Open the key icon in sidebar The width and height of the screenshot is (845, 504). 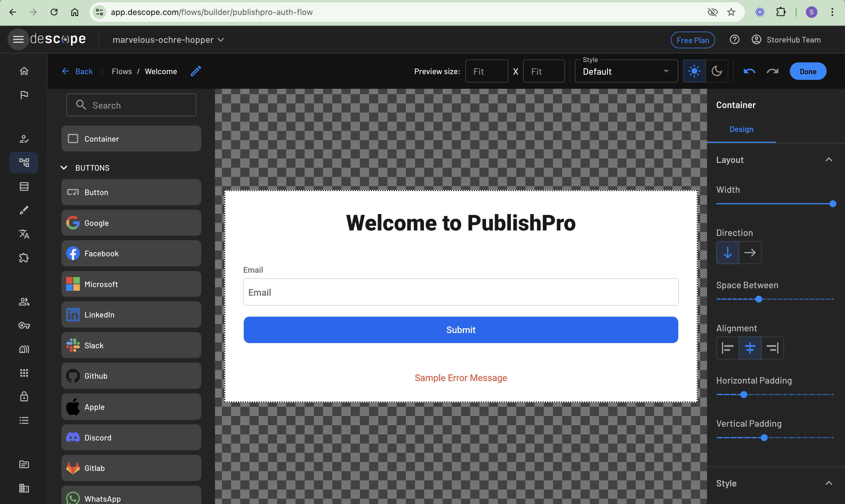pos(24,325)
